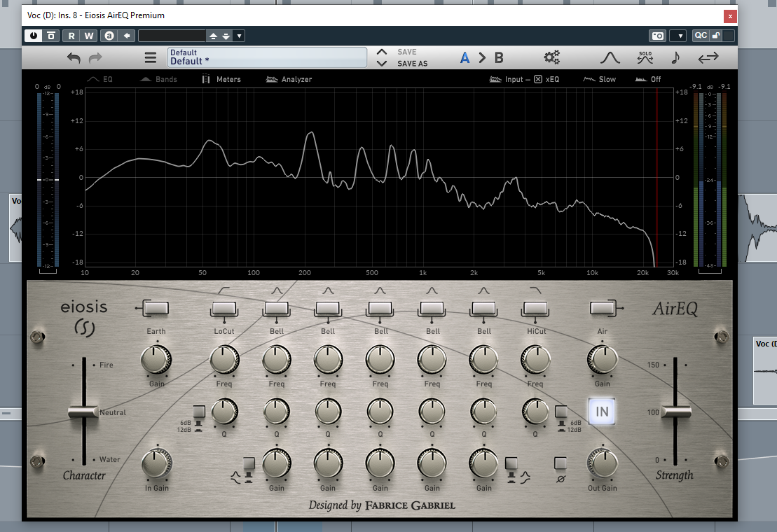Image resolution: width=777 pixels, height=532 pixels.
Task: Click the bell curve icon in top bar
Action: click(x=610, y=58)
